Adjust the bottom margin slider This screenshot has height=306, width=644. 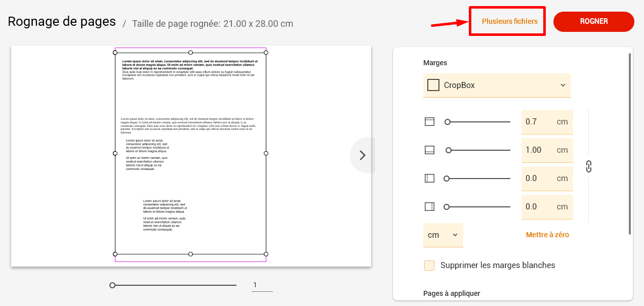point(477,150)
